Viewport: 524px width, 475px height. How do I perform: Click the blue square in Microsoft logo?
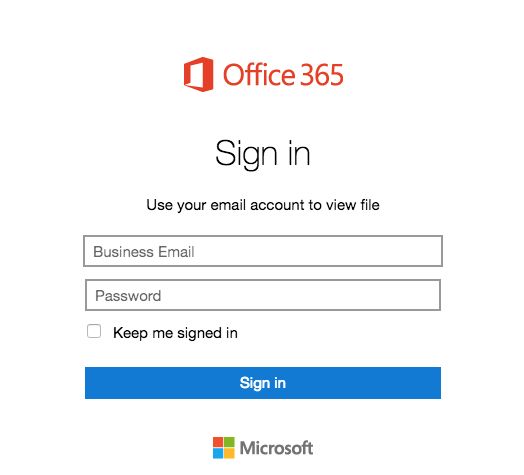point(218,453)
